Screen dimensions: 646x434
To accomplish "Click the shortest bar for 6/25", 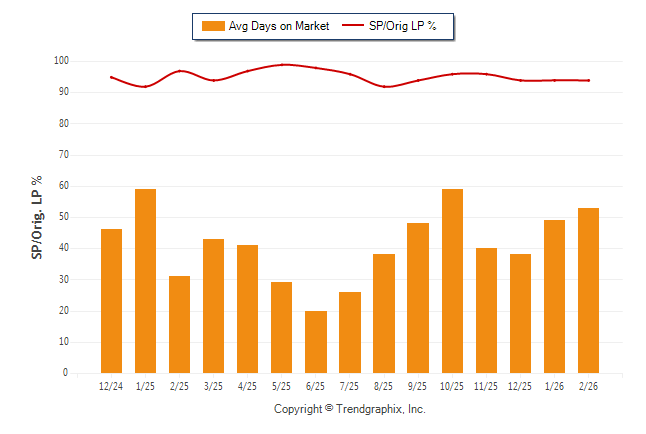I will click(x=315, y=341).
